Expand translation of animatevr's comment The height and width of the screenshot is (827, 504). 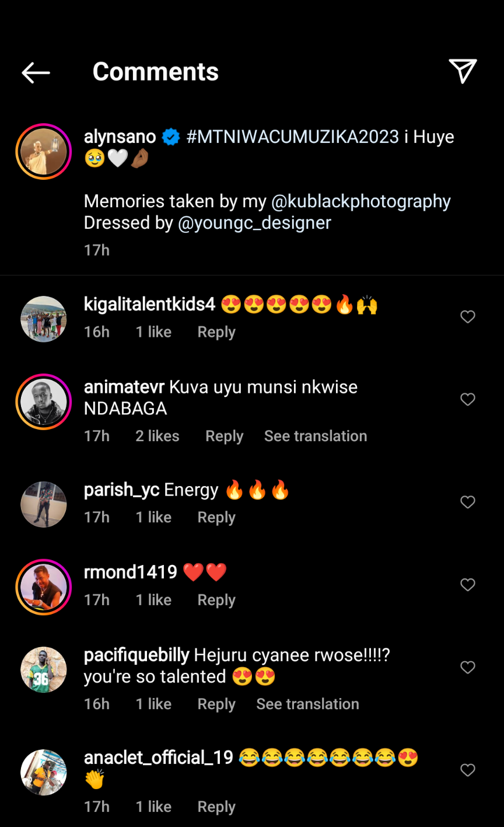pyautogui.click(x=316, y=436)
